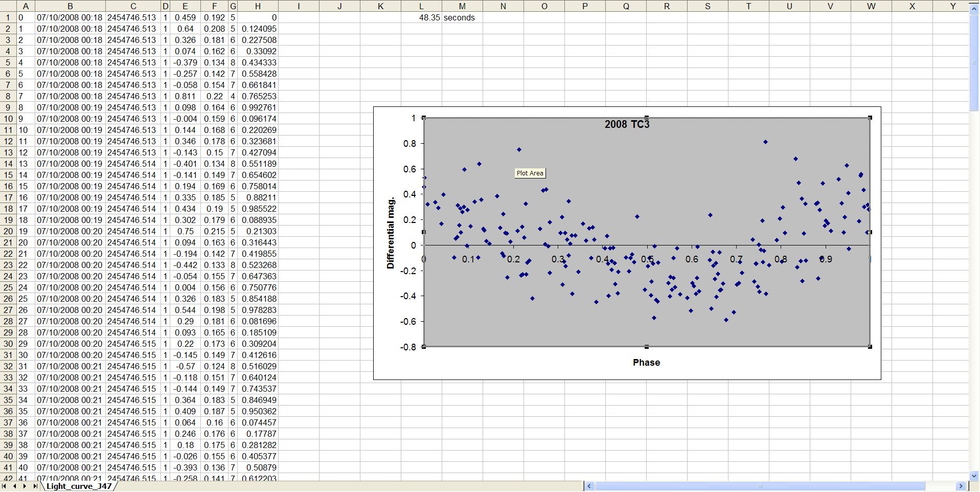Viewport: 980px width, 492px height.
Task: Select row 41 header
Action: [8, 467]
